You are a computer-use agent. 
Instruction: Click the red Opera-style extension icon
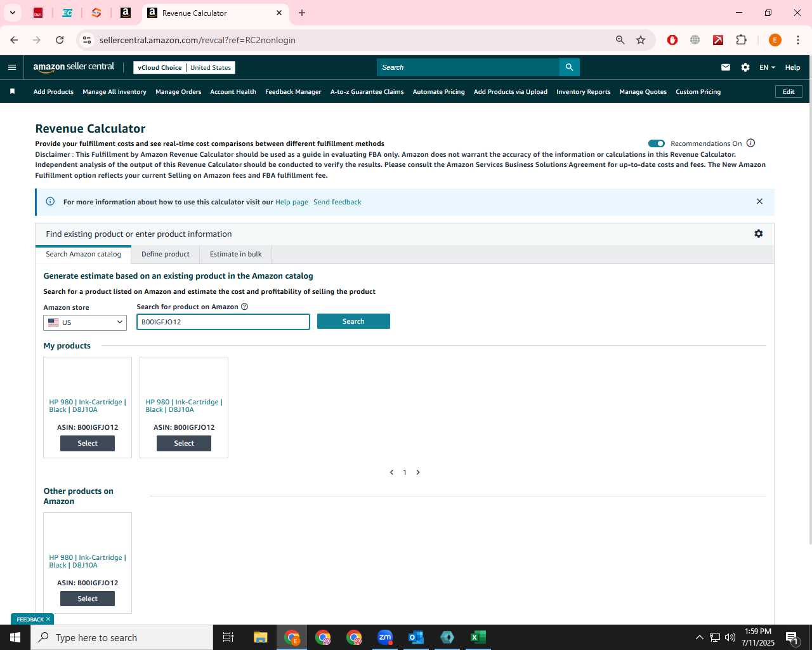pyautogui.click(x=672, y=40)
